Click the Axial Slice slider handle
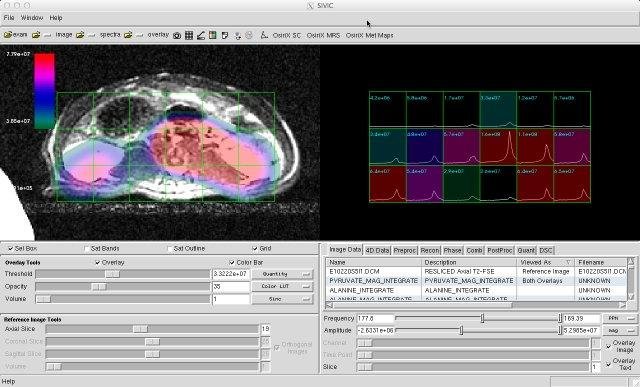The height and width of the screenshot is (387, 640). (x=140, y=329)
